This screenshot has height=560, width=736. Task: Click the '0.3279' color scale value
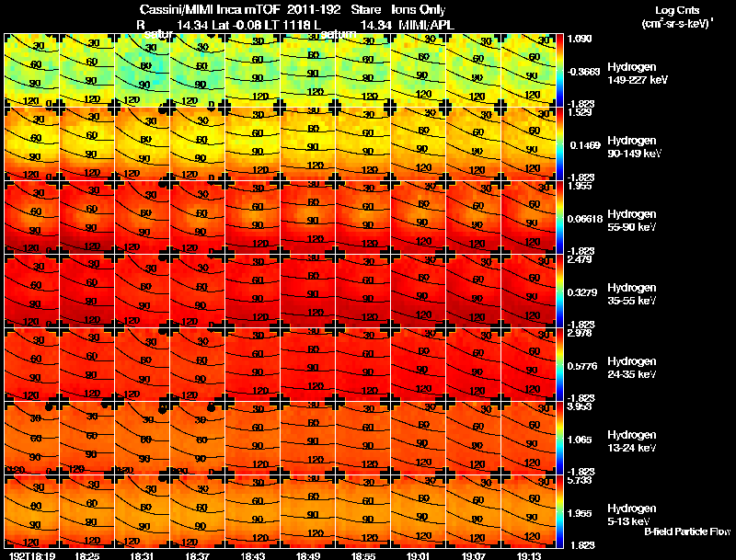point(582,292)
